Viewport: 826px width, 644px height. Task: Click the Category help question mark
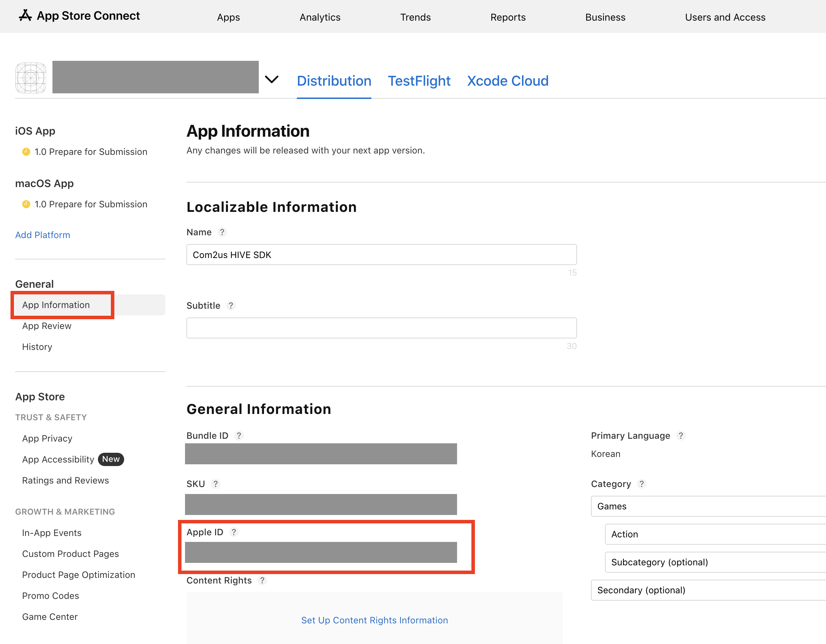point(641,484)
